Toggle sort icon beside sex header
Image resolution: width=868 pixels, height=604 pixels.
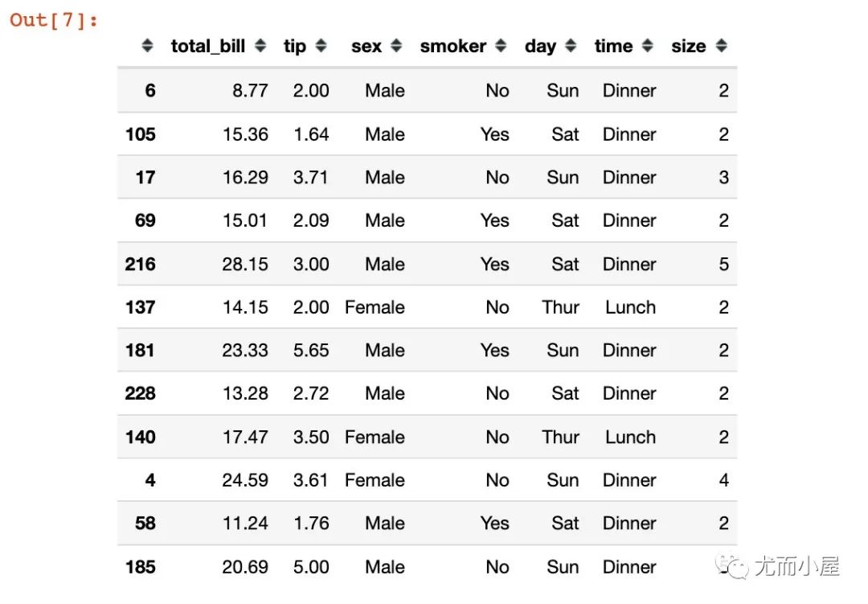(396, 45)
